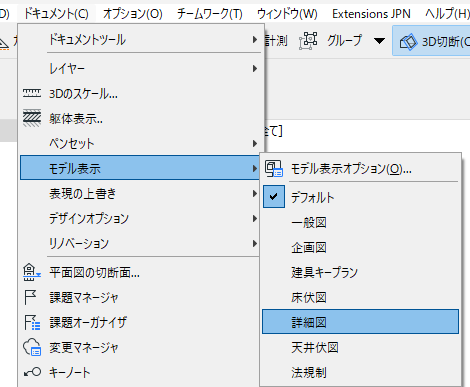Open the ヘルプ(H) menu
Screen dimensions: 470x387
click(447, 14)
